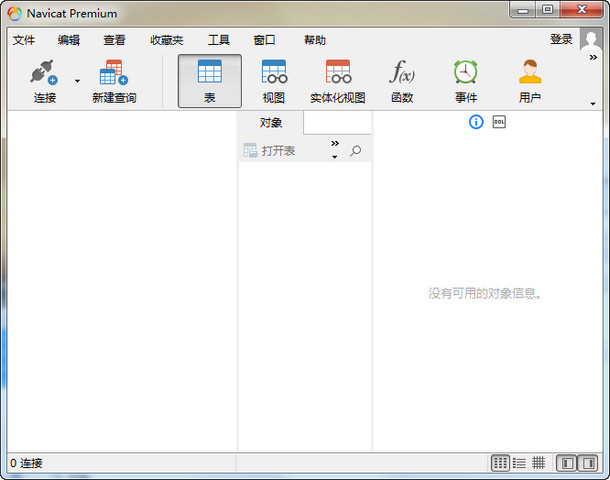Image resolution: width=610 pixels, height=480 pixels.
Task: Click the 打开表 (Open Table) button
Action: pyautogui.click(x=269, y=151)
